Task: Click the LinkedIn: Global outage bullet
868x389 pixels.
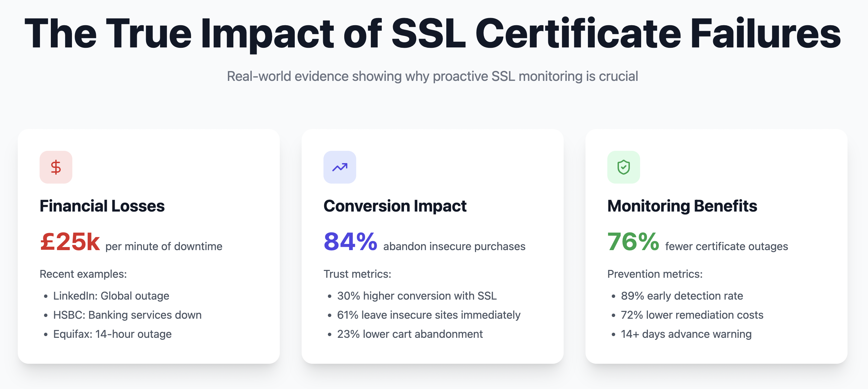Action: [111, 296]
